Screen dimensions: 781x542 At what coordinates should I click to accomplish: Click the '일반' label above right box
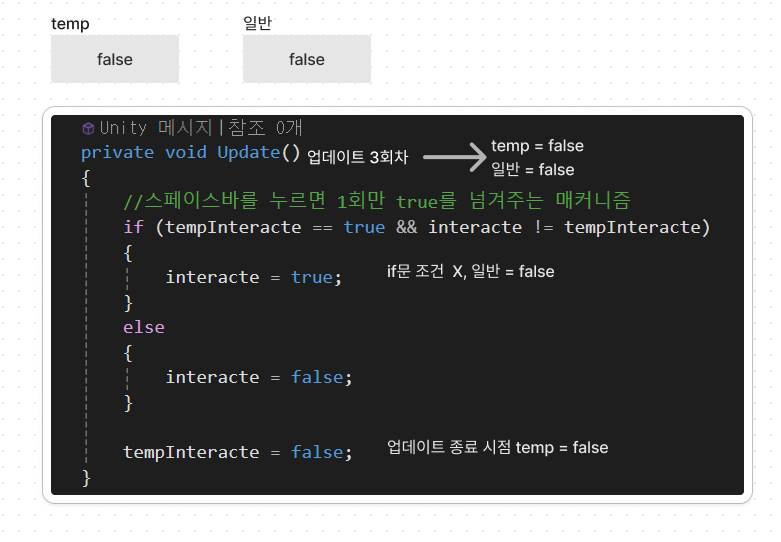[257, 22]
